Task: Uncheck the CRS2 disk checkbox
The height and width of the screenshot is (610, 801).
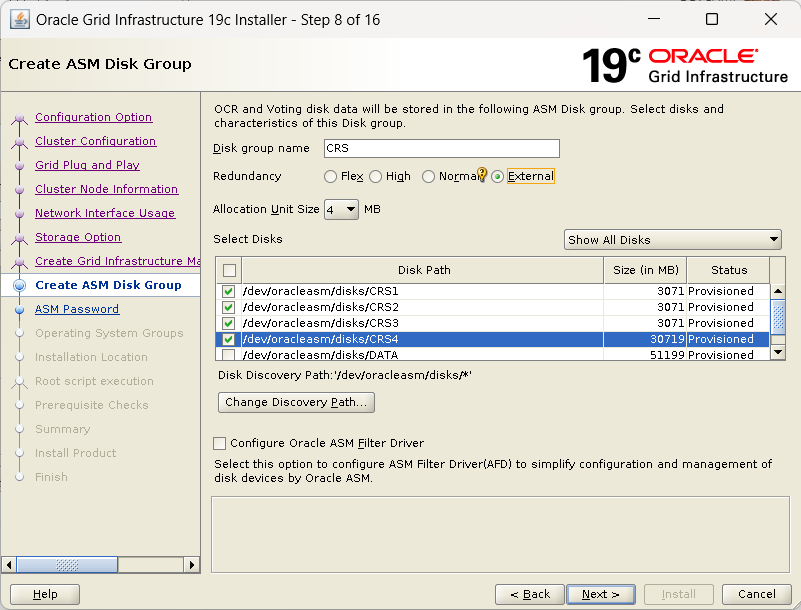Action: (x=228, y=307)
